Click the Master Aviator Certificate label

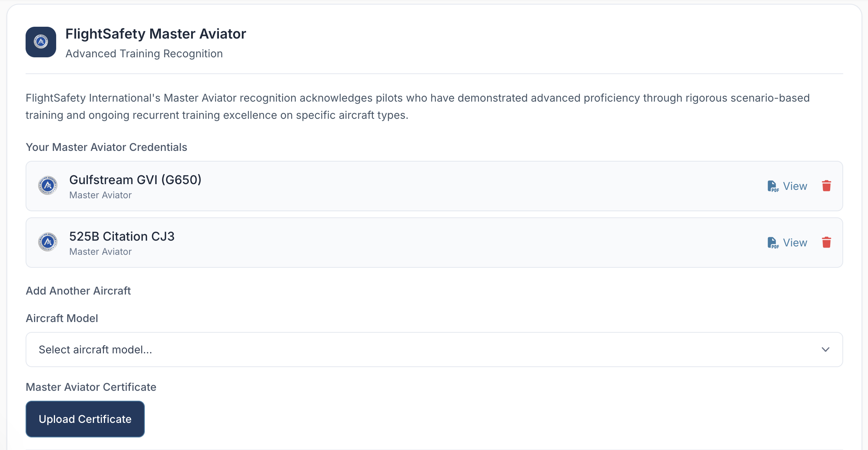click(91, 387)
